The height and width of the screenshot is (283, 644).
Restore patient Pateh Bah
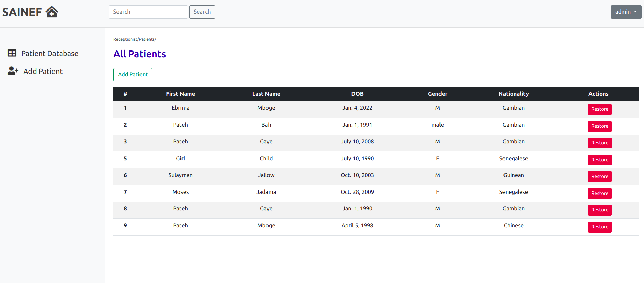[x=600, y=126]
